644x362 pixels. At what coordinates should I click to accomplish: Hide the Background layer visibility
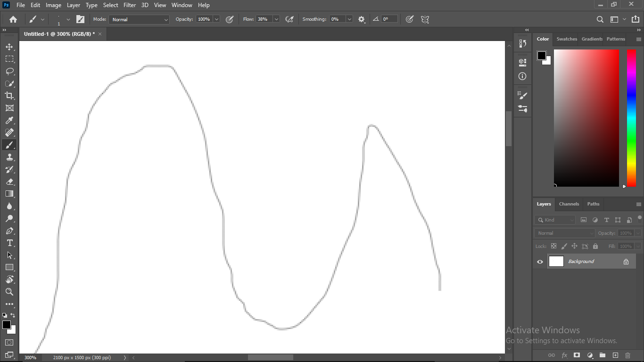tap(540, 261)
